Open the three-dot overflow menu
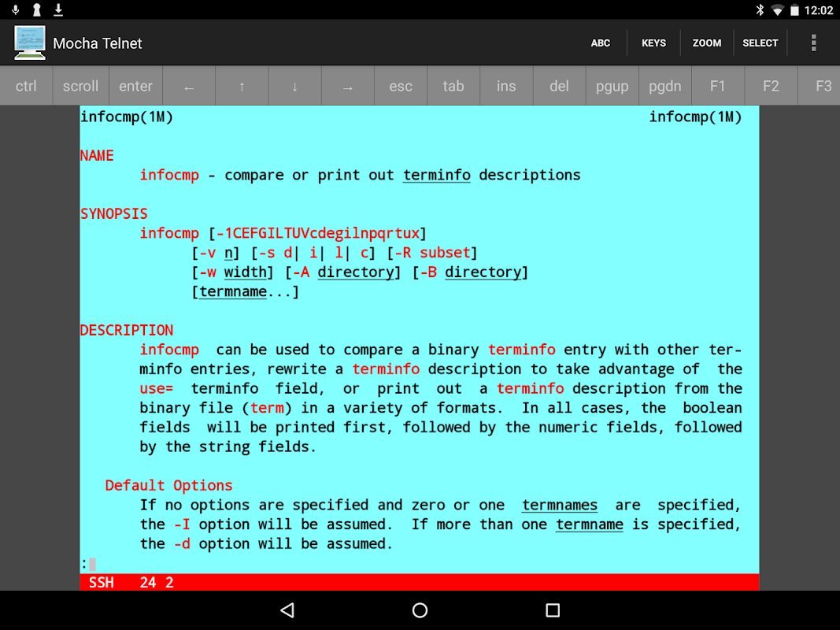This screenshot has width=840, height=630. pos(813,43)
